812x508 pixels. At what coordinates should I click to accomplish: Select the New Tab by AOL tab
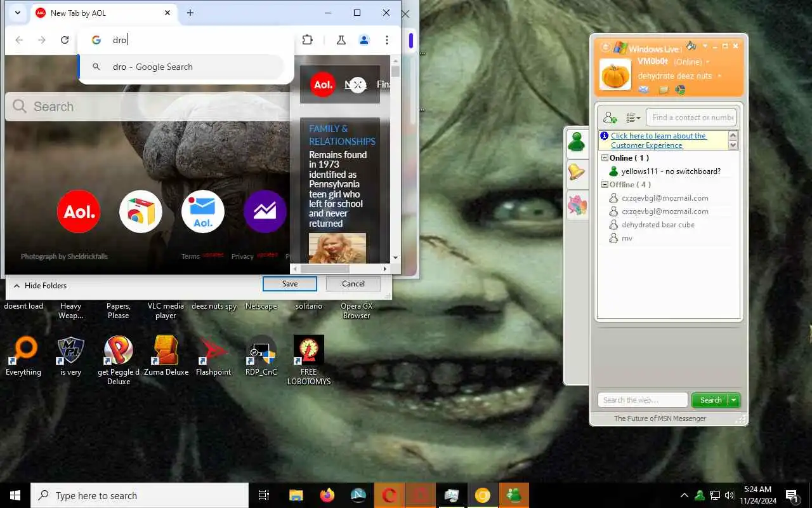[x=103, y=13]
